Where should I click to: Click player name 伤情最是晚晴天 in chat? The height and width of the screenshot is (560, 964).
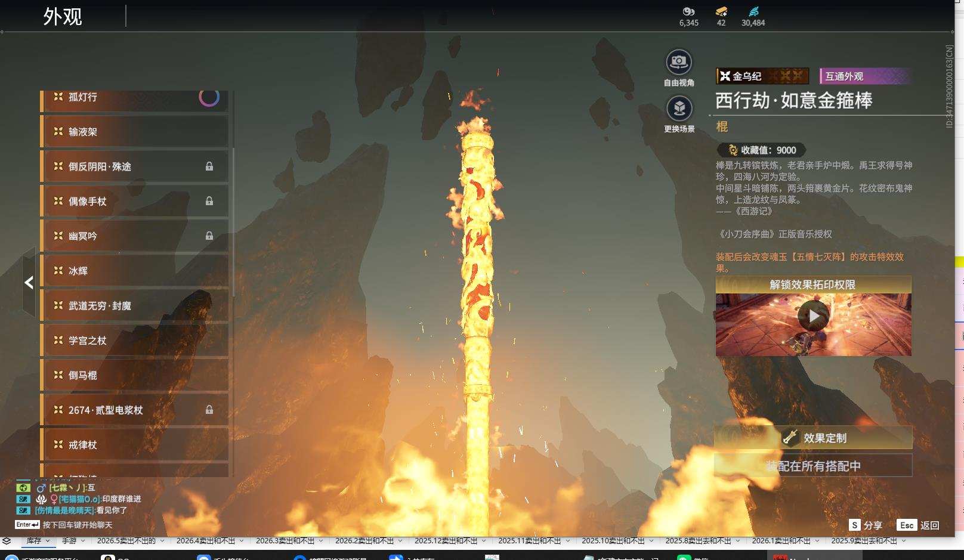64,511
